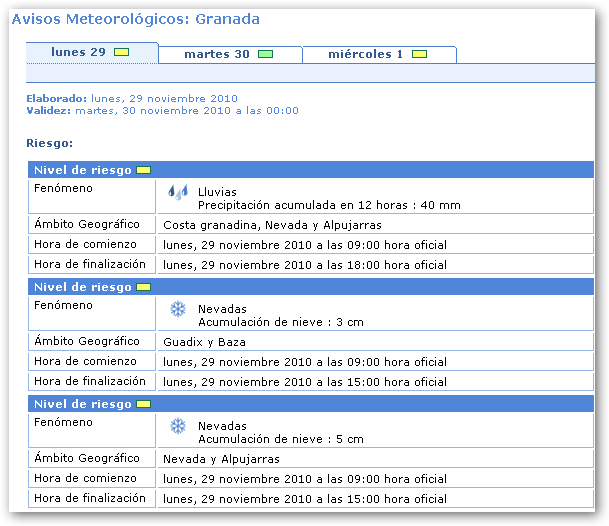Click the yellow indicator beside miércoles 1

pyautogui.click(x=419, y=54)
